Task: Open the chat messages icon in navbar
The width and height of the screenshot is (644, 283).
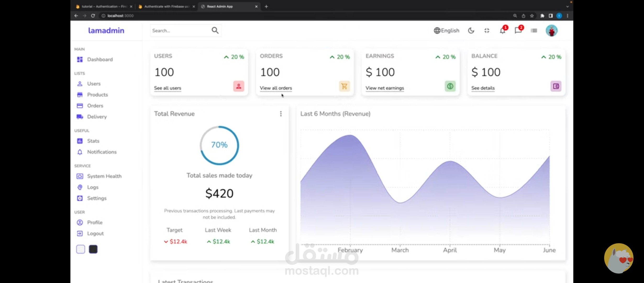Action: coord(518,31)
